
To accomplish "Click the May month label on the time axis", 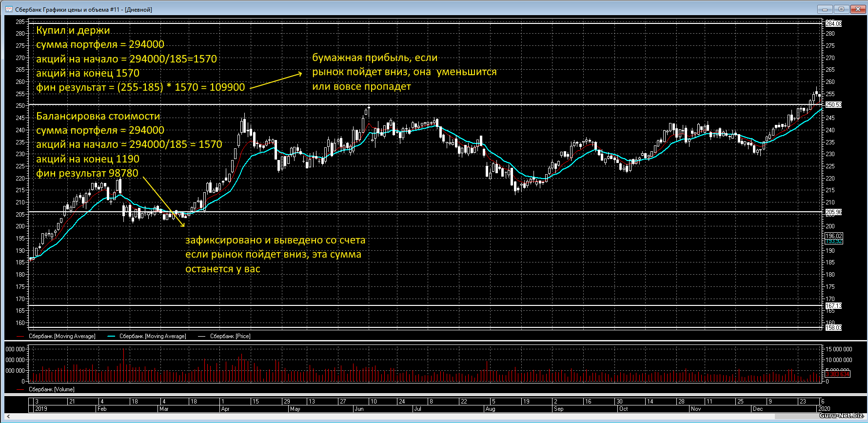I will pyautogui.click(x=295, y=409).
